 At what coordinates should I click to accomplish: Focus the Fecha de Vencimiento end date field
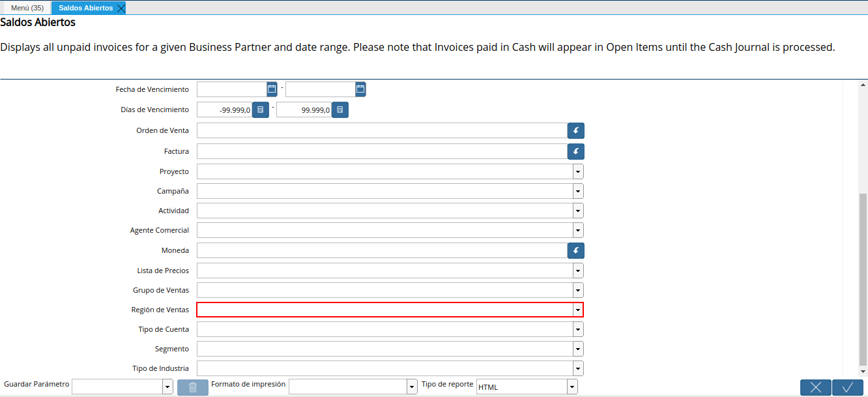click(x=320, y=89)
